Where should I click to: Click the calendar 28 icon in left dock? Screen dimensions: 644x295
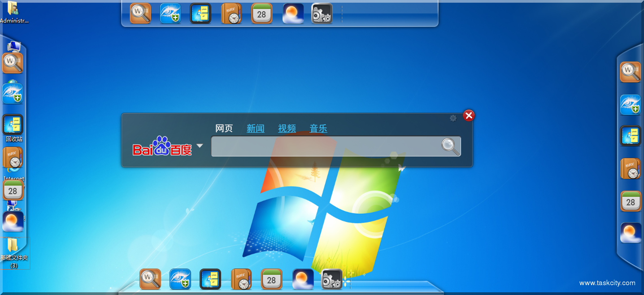pyautogui.click(x=13, y=190)
